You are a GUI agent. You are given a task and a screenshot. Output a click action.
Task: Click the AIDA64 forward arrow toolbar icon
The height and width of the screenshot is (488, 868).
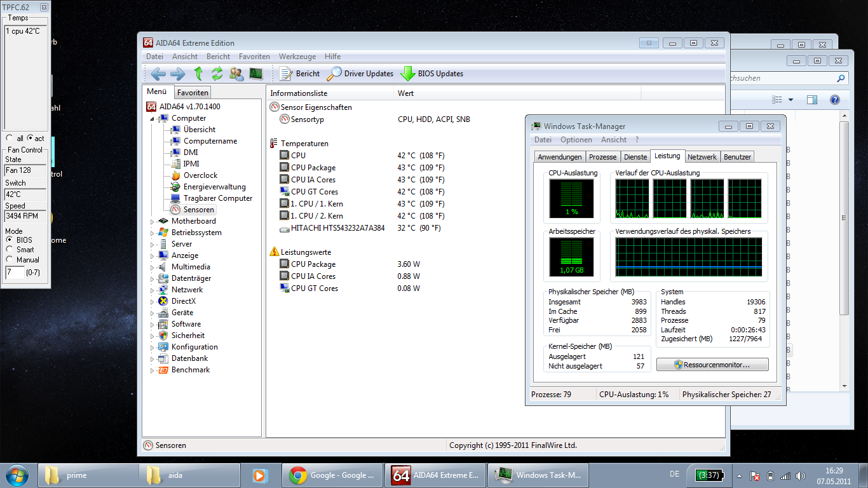coord(177,74)
